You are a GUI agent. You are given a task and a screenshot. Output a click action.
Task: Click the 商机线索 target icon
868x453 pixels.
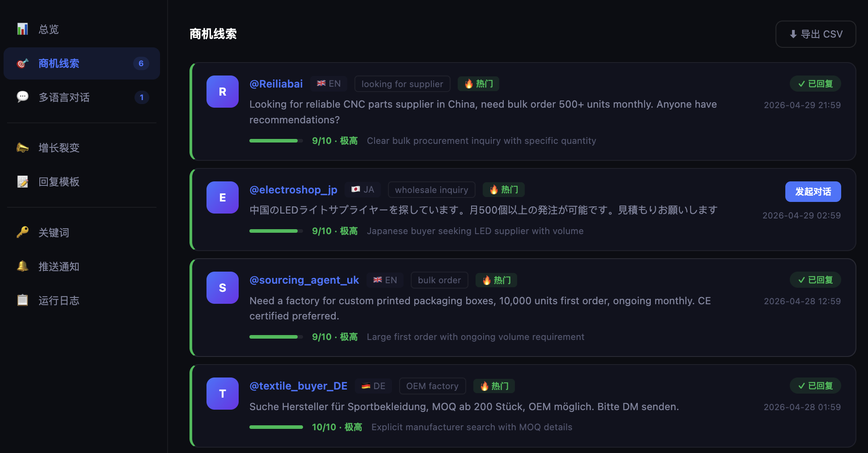click(x=22, y=63)
